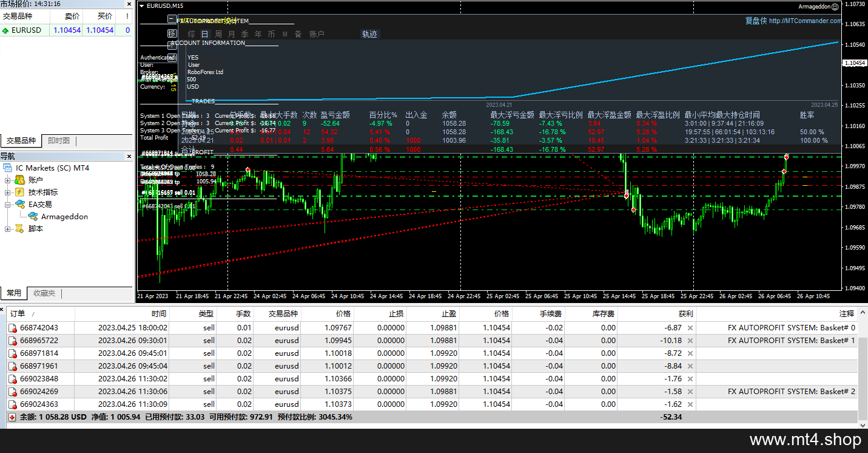Close the Market Watch (市场报价) panel
This screenshot has width=868, height=453.
pyautogui.click(x=129, y=4)
